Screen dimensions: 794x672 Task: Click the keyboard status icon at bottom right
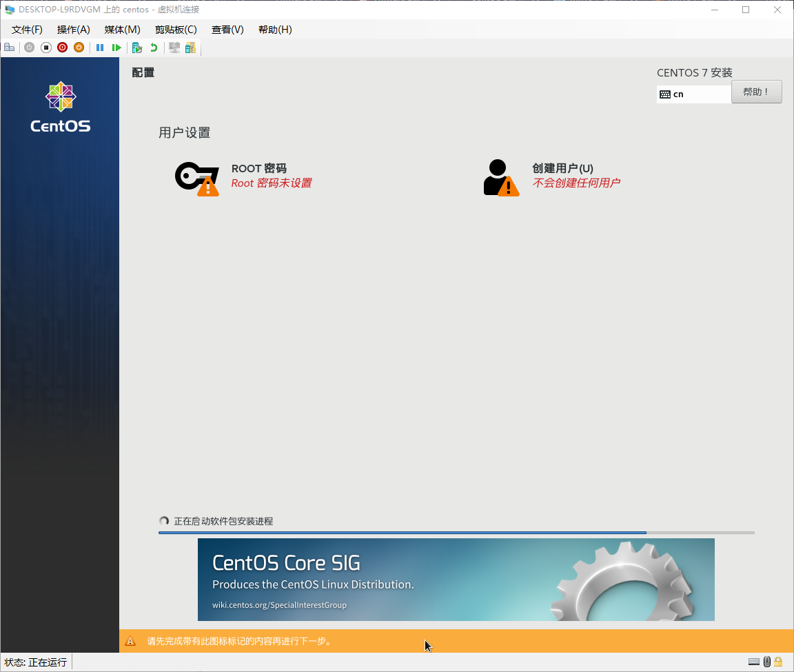tap(754, 662)
